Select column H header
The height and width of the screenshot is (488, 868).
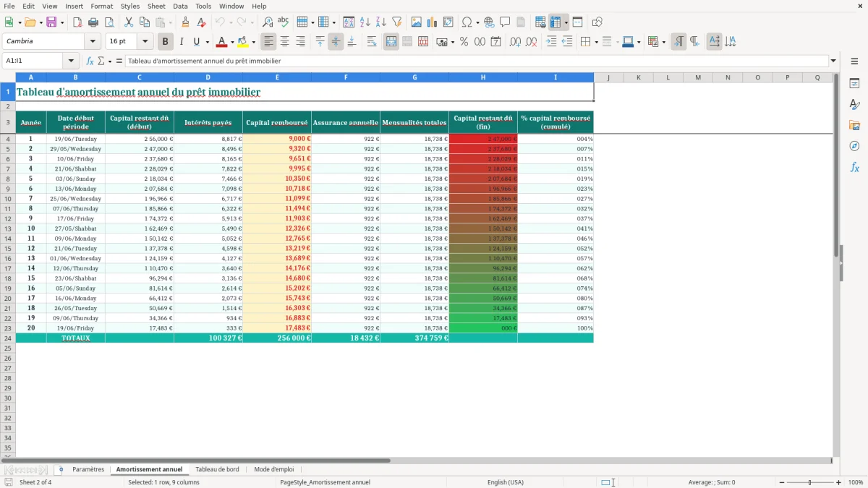coord(483,77)
